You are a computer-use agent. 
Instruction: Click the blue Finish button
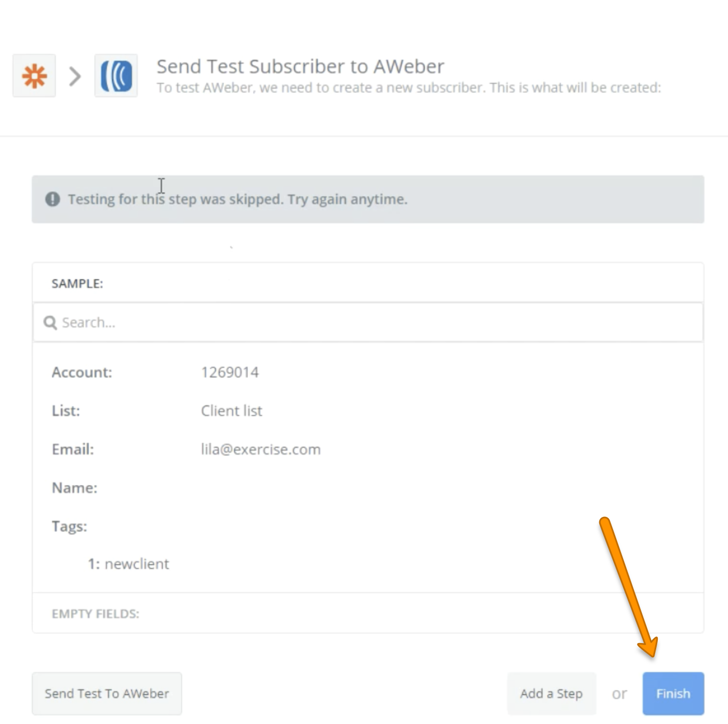coord(673,693)
